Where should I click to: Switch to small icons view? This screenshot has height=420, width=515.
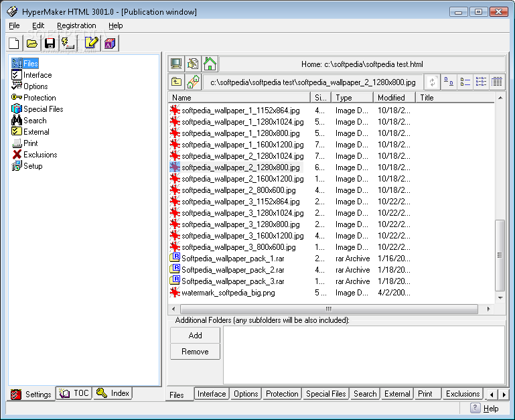pos(465,82)
